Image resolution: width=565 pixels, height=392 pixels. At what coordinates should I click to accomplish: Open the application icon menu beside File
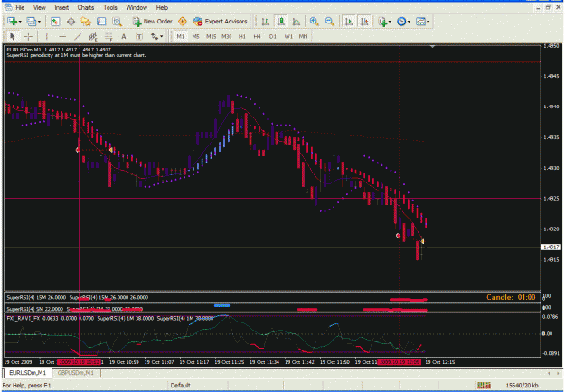click(7, 7)
